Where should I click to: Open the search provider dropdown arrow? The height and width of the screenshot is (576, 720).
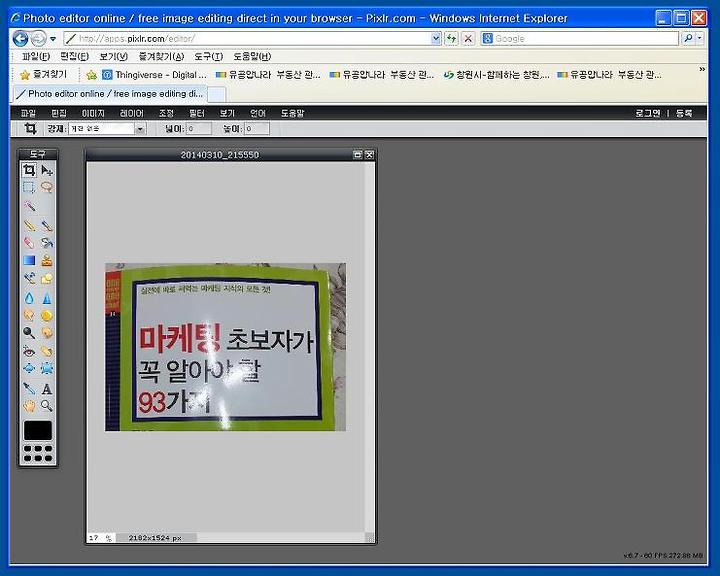pyautogui.click(x=700, y=39)
